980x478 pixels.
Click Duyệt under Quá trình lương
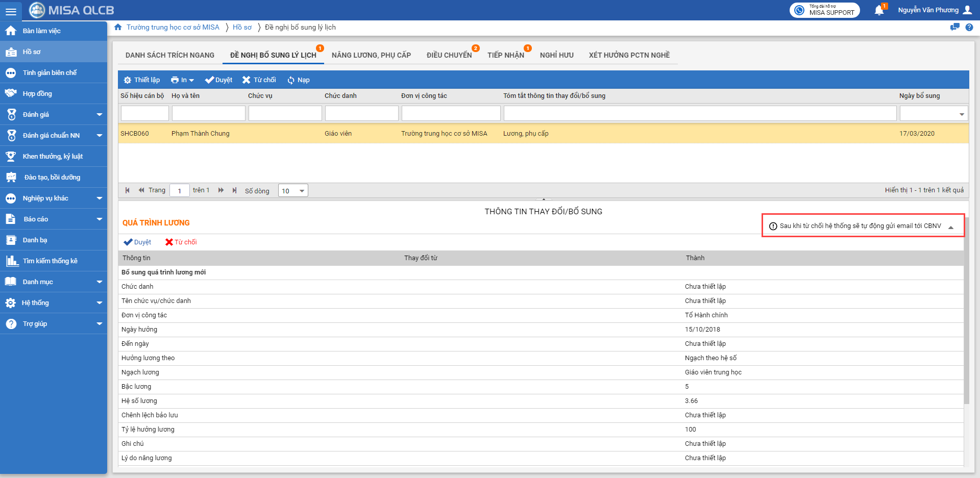tap(138, 242)
